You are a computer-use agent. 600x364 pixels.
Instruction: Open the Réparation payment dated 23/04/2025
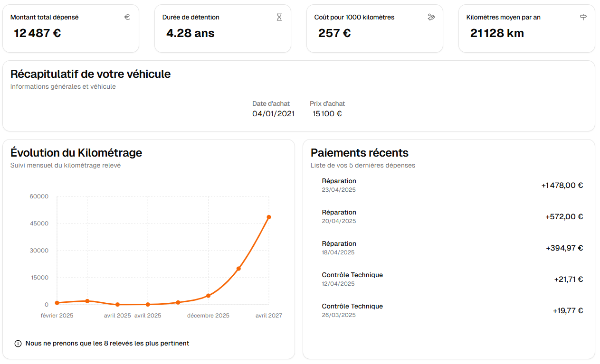[x=339, y=185]
